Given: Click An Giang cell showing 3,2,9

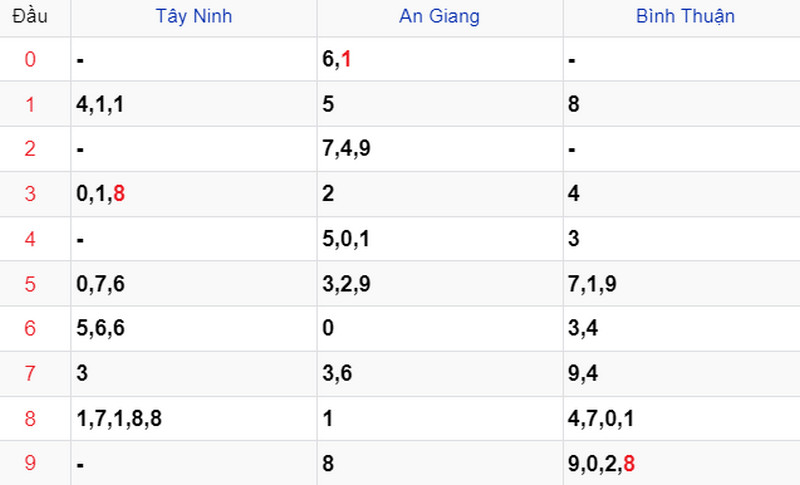Looking at the screenshot, I should 346,284.
